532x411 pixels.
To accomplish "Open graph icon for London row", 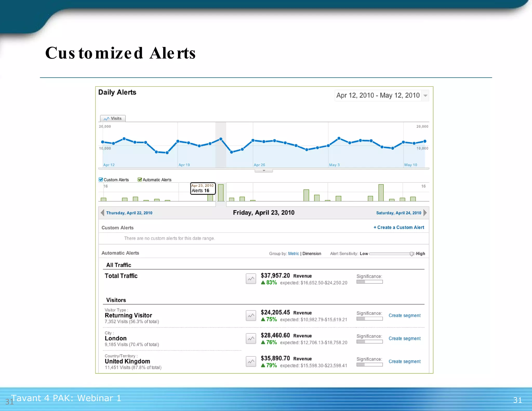I will pyautogui.click(x=251, y=339).
